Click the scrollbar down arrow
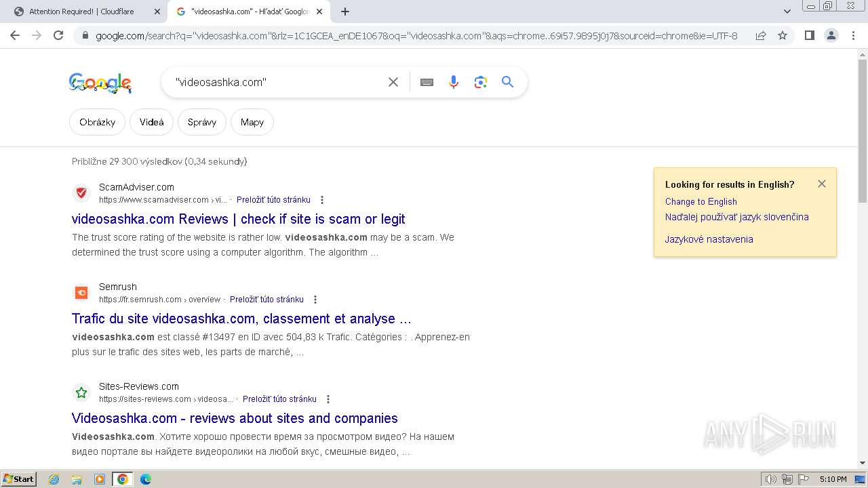 [x=863, y=463]
